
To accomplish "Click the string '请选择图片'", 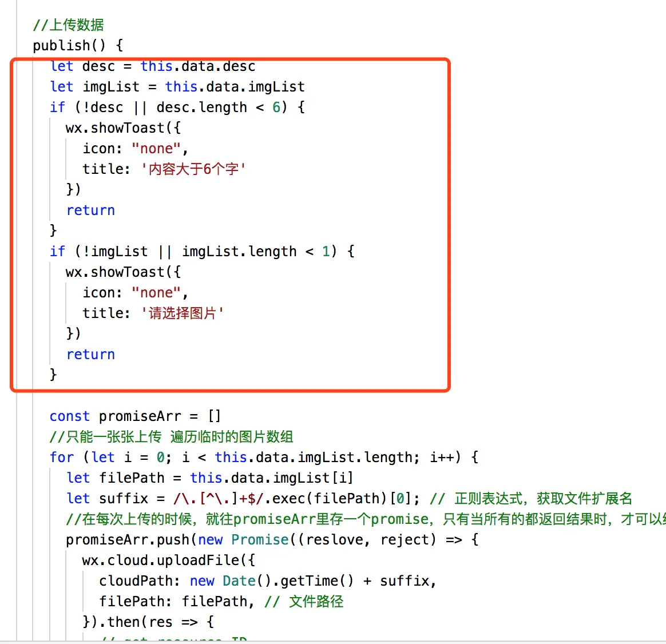I will (x=182, y=313).
